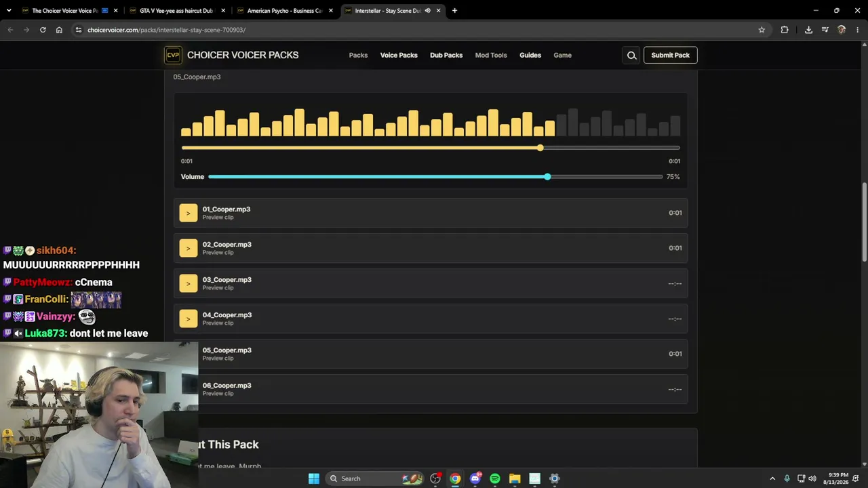Click the CHOICER VOICER PACKS site title
Viewport: 868px width, 488px height.
point(243,56)
